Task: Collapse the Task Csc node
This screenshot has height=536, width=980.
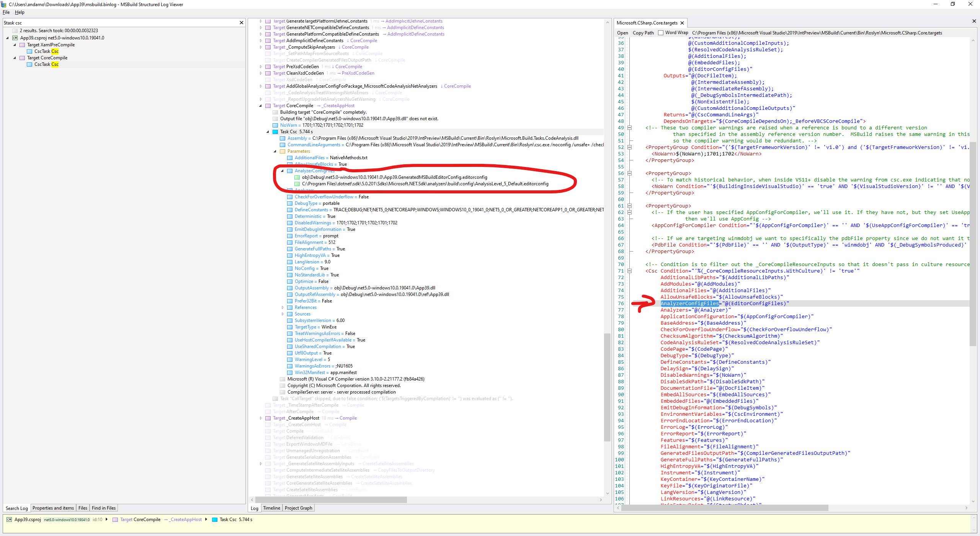Action: (268, 132)
